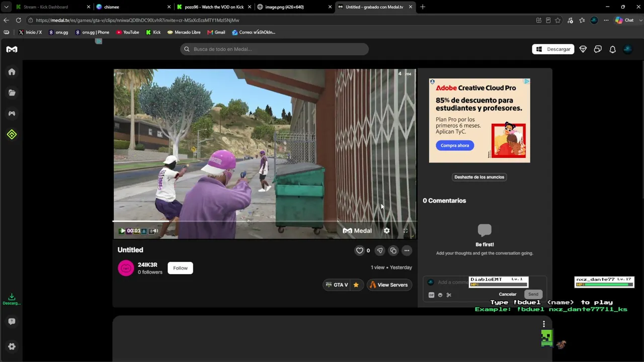Close the Untitled Medal.tv tab
The image size is (644, 362).
pos(411,7)
